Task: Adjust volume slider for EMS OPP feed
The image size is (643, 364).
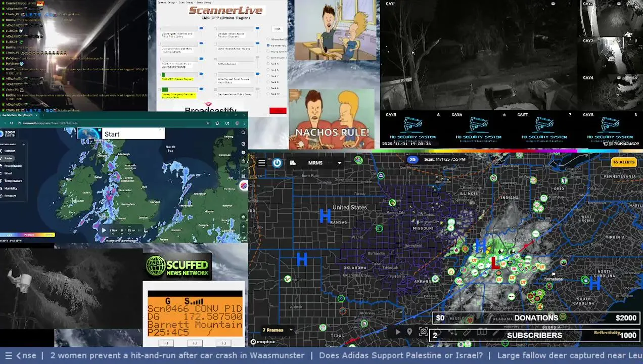Action: point(202,74)
